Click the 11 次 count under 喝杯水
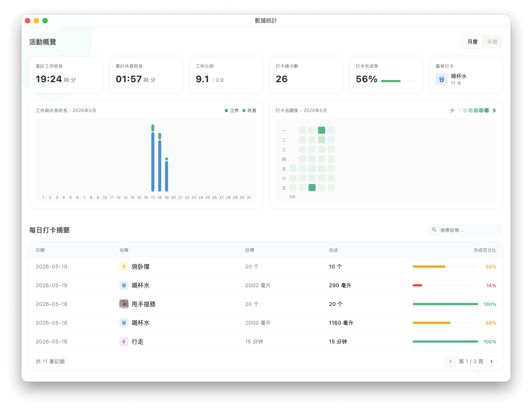Viewport: 532px width, 410px height. click(x=456, y=83)
